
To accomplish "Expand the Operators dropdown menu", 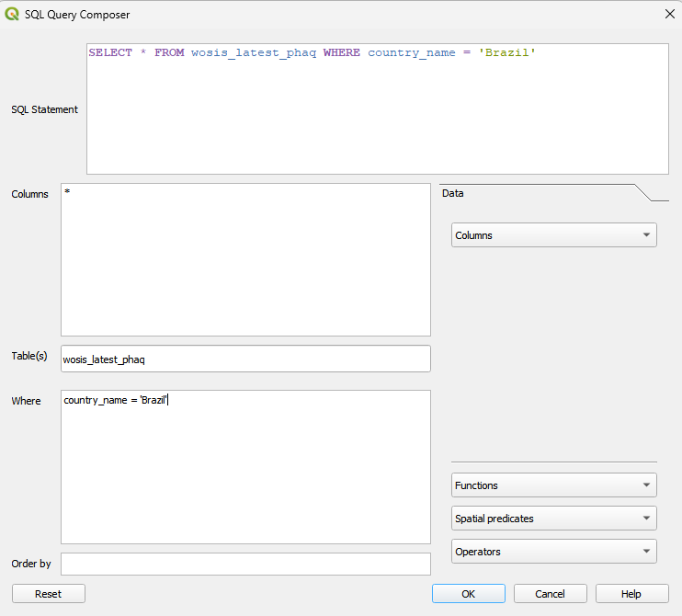I will tap(553, 552).
